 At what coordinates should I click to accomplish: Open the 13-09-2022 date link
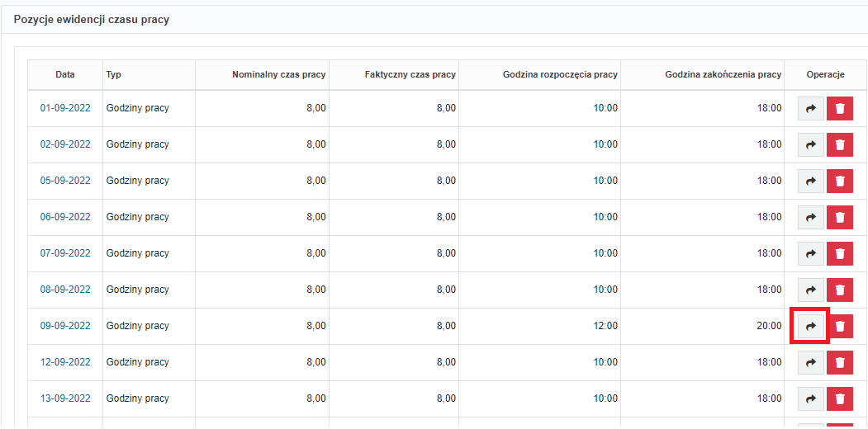[x=65, y=398]
